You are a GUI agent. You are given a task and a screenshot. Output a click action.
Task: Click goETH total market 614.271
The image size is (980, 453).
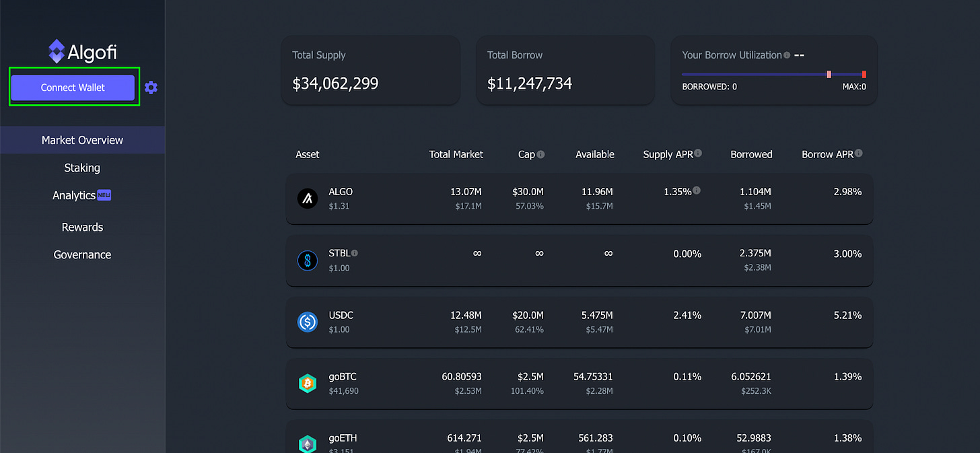[464, 438]
